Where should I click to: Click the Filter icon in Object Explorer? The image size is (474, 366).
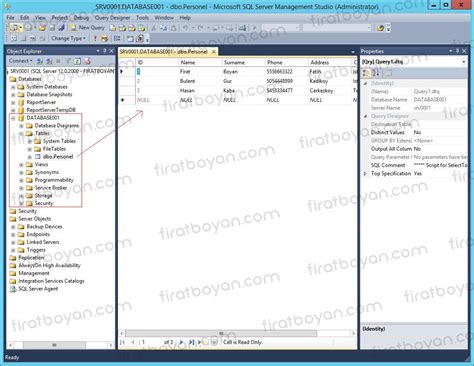click(x=69, y=61)
